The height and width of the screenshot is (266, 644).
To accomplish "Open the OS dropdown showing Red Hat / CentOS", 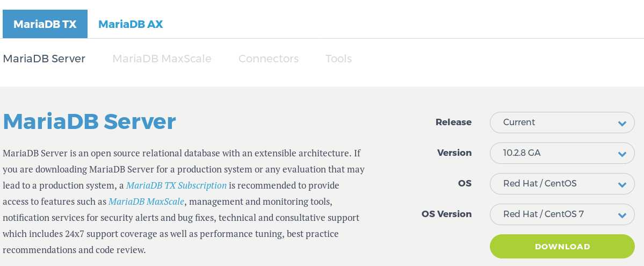I will coord(562,183).
